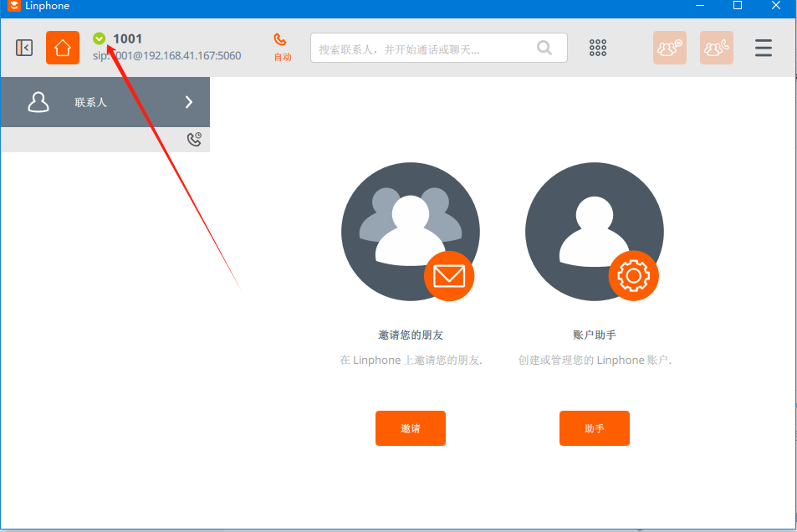Open the dialpad grid icon
This screenshot has height=532, width=797.
coord(598,48)
